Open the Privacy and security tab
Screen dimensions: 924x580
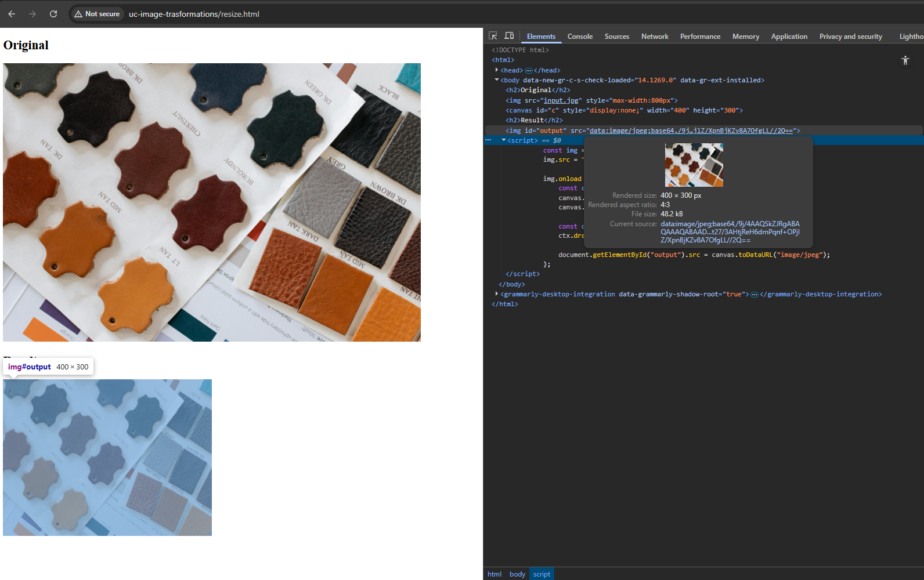pyautogui.click(x=850, y=37)
